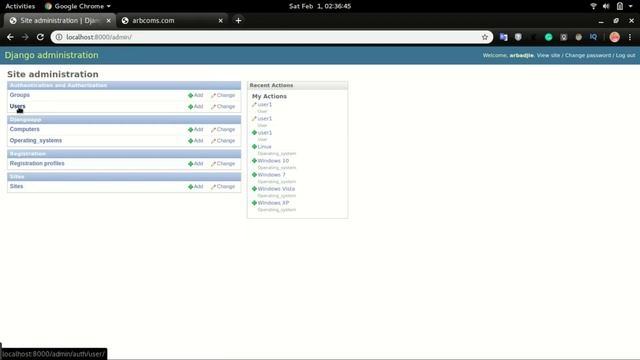The image size is (640, 360).
Task: Open the Linux entry in My Actions
Action: [264, 147]
